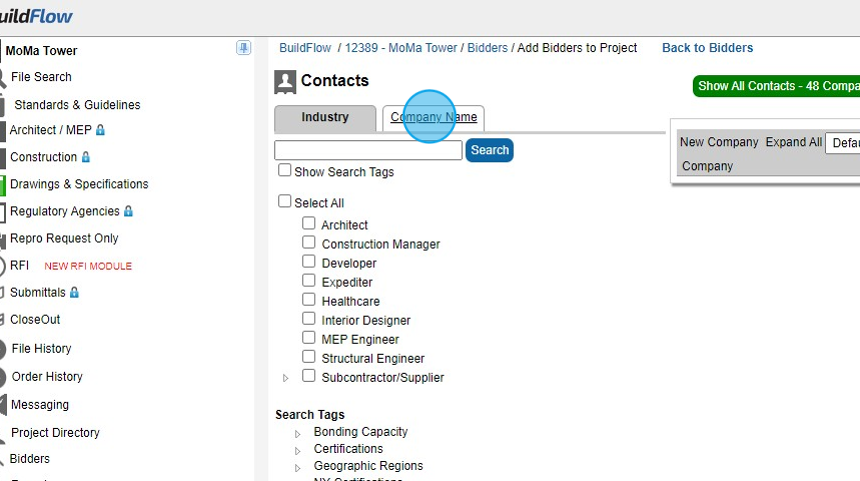
Task: Open Standards & Guidelines in sidebar
Action: click(77, 105)
